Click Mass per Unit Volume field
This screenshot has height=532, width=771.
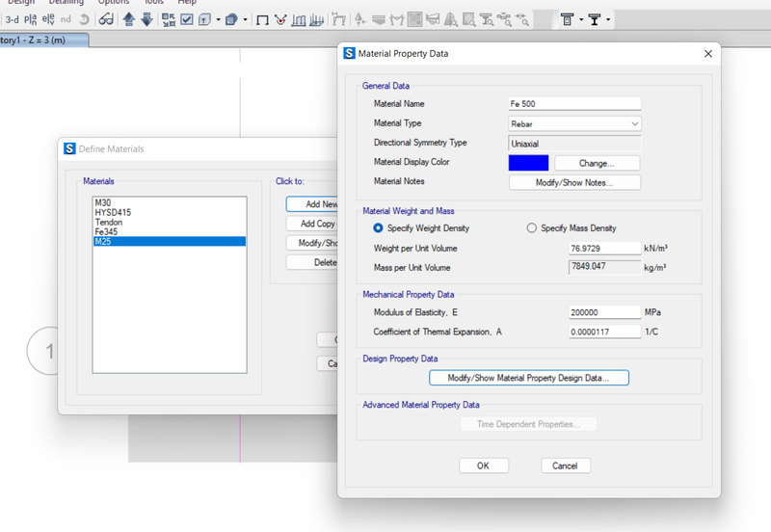tap(605, 267)
